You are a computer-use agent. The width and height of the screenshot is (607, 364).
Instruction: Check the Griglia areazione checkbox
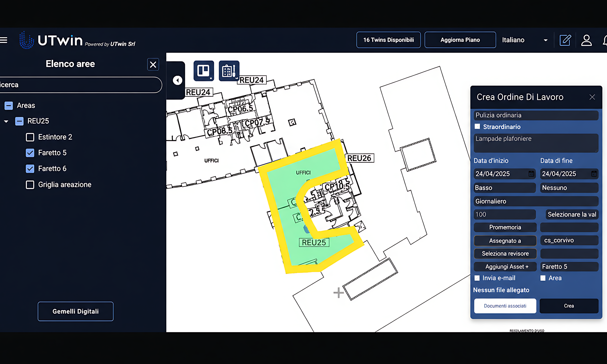(30, 185)
